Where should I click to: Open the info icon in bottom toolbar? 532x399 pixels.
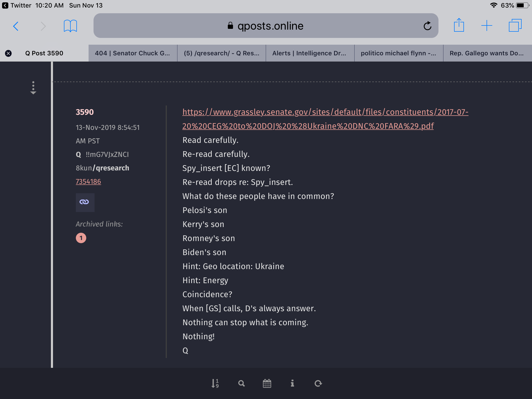pyautogui.click(x=292, y=383)
